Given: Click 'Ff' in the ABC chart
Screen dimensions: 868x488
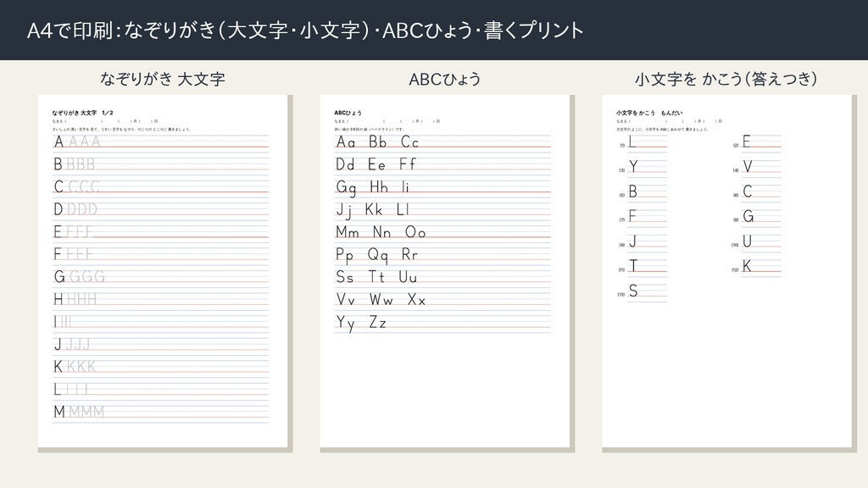Looking at the screenshot, I should point(408,164).
